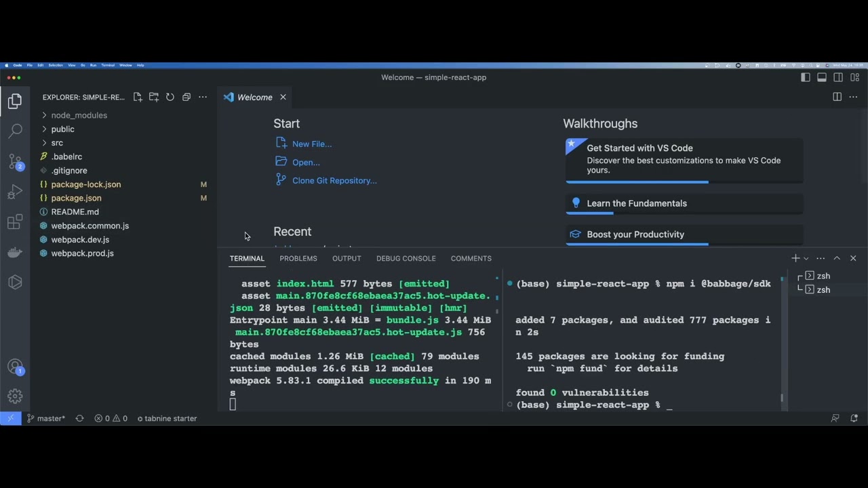Switch to the PROBLEMS panel tab
The width and height of the screenshot is (868, 488).
click(298, 258)
